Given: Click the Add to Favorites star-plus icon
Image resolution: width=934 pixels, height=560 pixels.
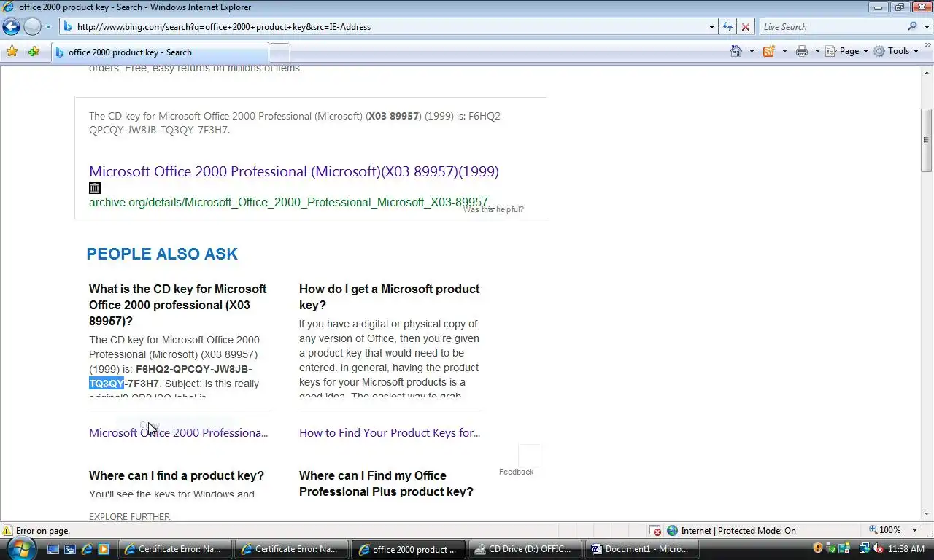Looking at the screenshot, I should tap(34, 52).
